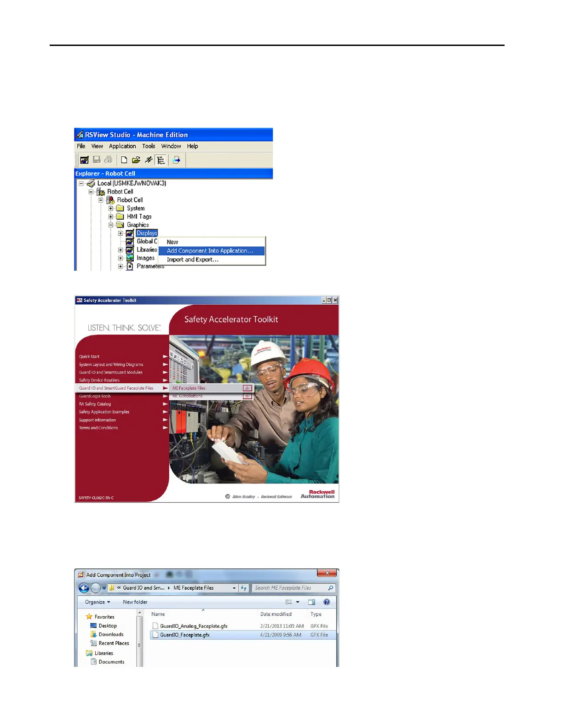Expand the System folder node

point(111,208)
